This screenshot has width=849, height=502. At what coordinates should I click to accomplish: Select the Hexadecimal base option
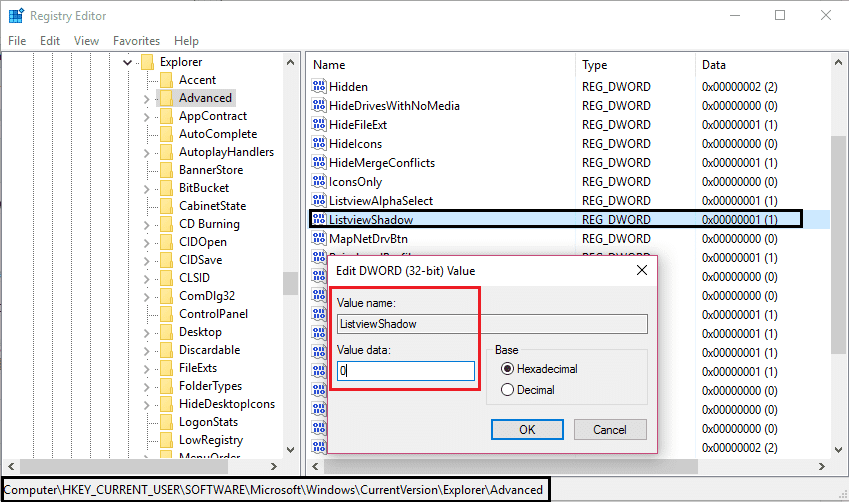507,369
